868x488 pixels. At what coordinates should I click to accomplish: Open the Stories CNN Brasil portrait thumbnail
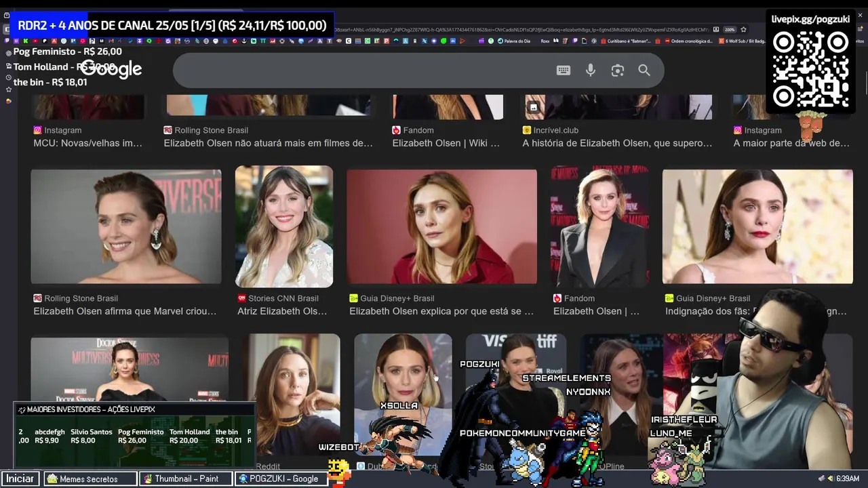284,226
